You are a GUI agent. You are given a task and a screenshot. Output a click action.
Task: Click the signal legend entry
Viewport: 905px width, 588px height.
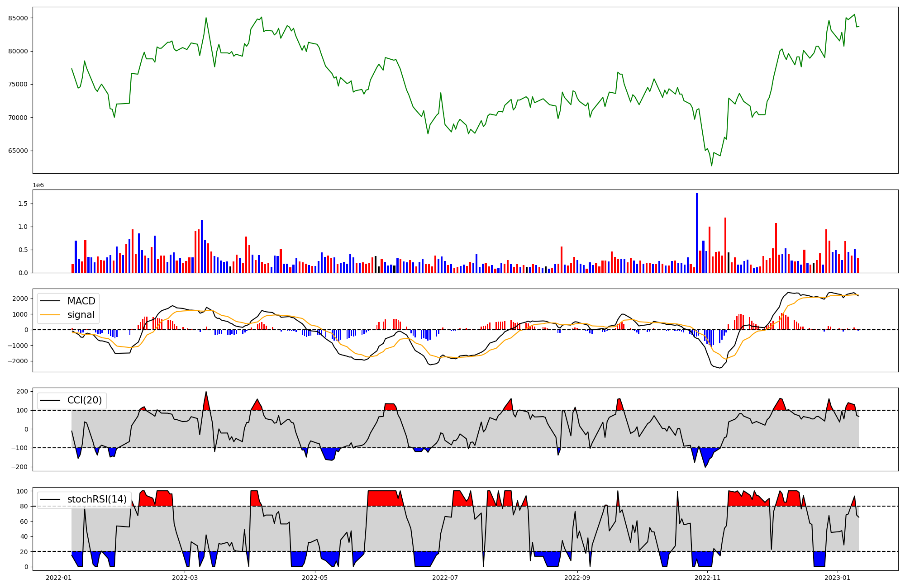81,315
